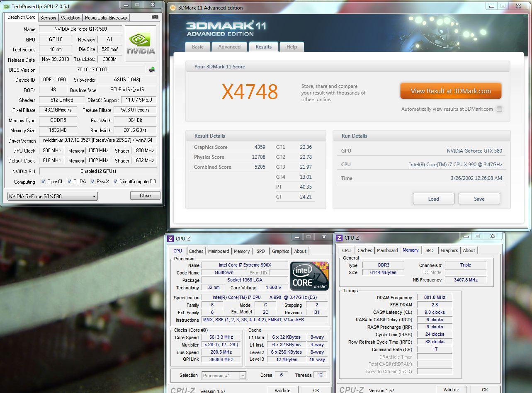Open Mainboard tab in right CPU-Z window
The width and height of the screenshot is (532, 393).
click(387, 250)
